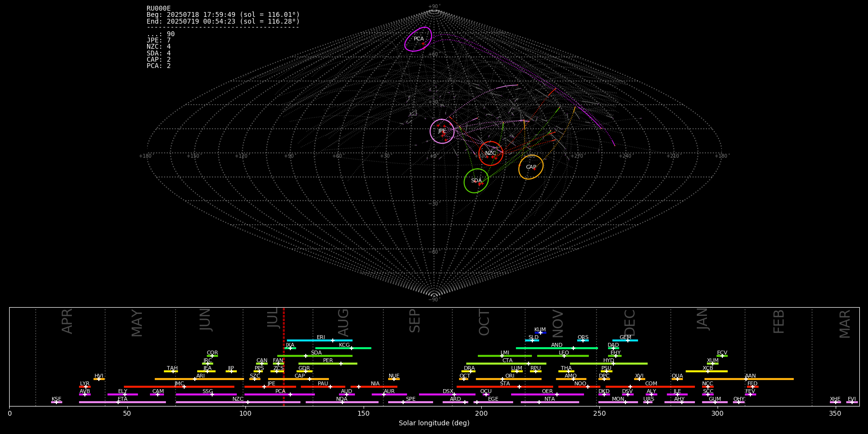Click the NTA shower label in timeline

coord(550,399)
